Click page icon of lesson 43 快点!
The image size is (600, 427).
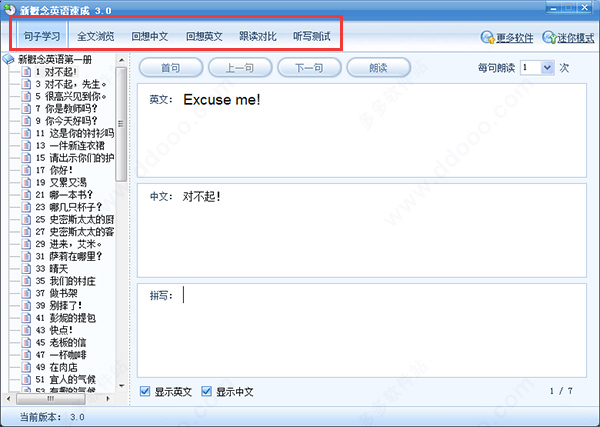pos(26,330)
